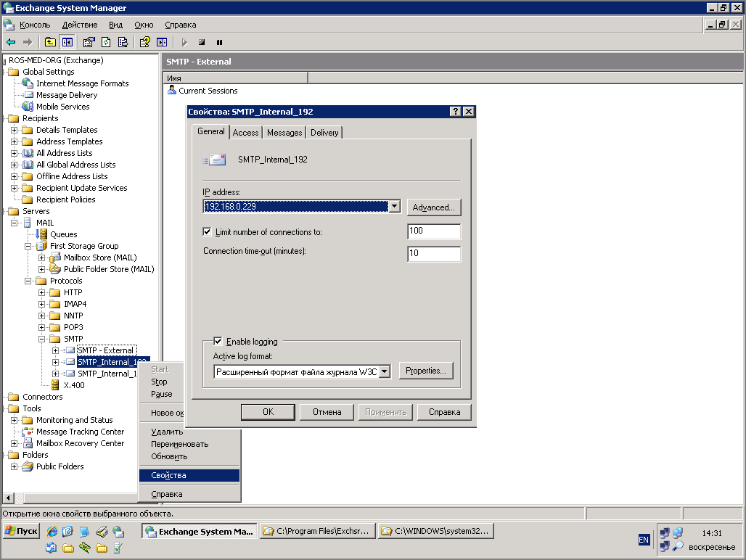Collapse the SMTP protocol folder
The height and width of the screenshot is (560, 746).
tap(42, 339)
